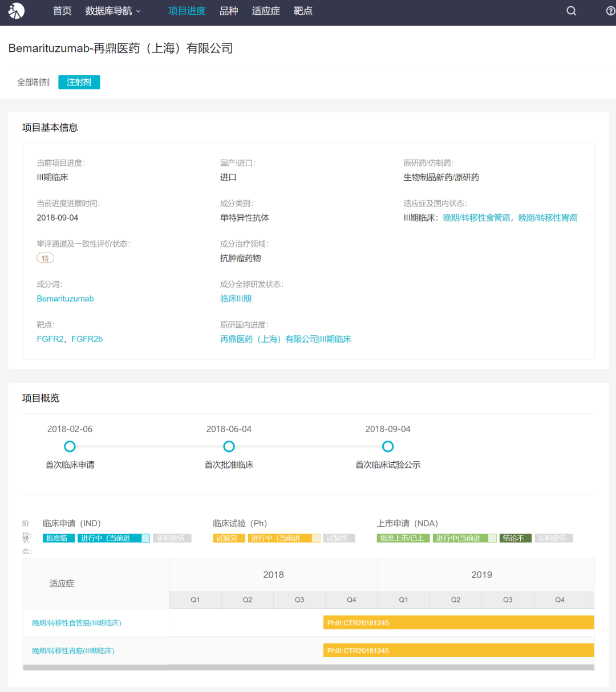The width and height of the screenshot is (616, 692).
Task: Click the 特 review channel badge
Action: (x=46, y=258)
